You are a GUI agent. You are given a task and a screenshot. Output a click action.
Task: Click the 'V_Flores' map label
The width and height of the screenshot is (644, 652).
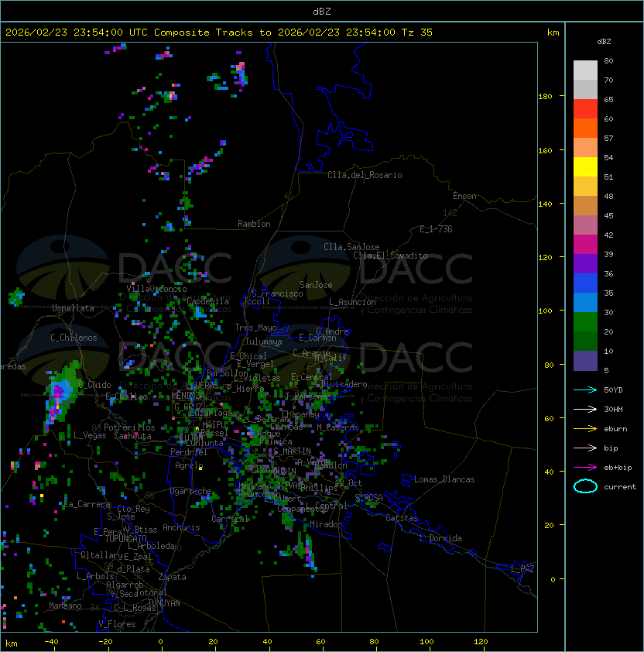tap(117, 624)
